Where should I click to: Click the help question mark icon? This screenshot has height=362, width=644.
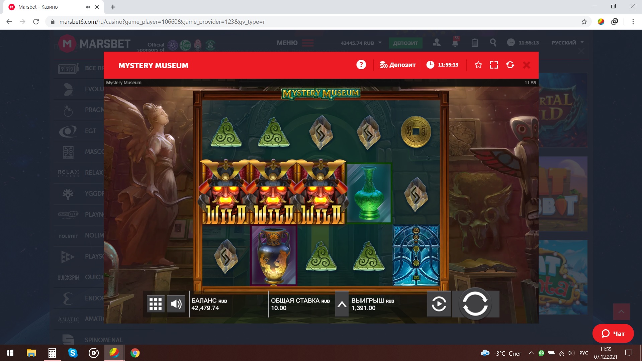click(362, 65)
